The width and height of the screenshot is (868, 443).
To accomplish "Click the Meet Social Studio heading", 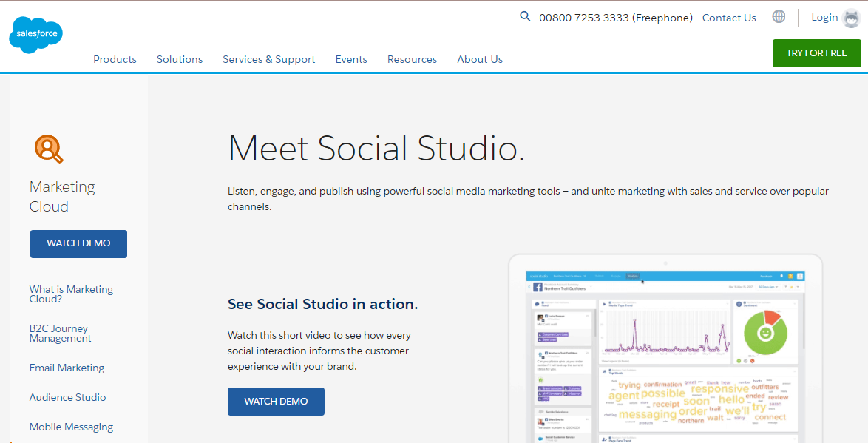I will (376, 149).
